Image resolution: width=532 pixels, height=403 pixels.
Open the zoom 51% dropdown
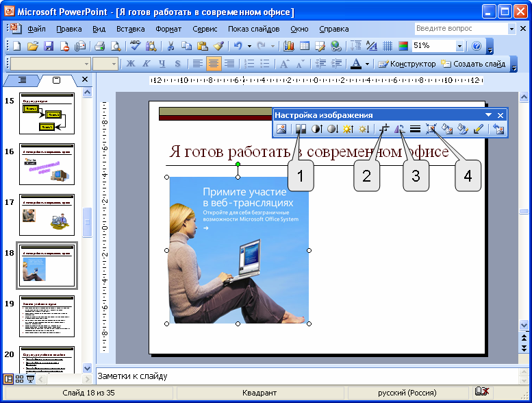pyautogui.click(x=459, y=46)
